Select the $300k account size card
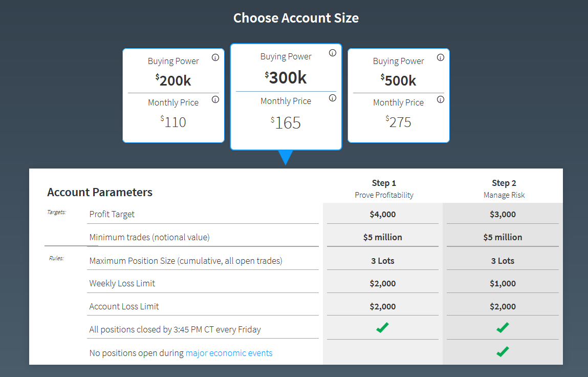 pyautogui.click(x=286, y=96)
